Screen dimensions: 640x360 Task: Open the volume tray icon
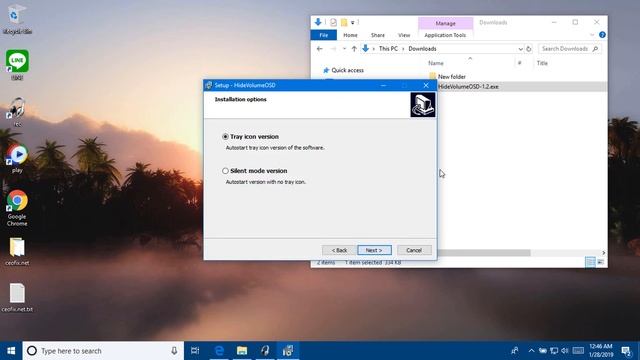click(x=565, y=351)
